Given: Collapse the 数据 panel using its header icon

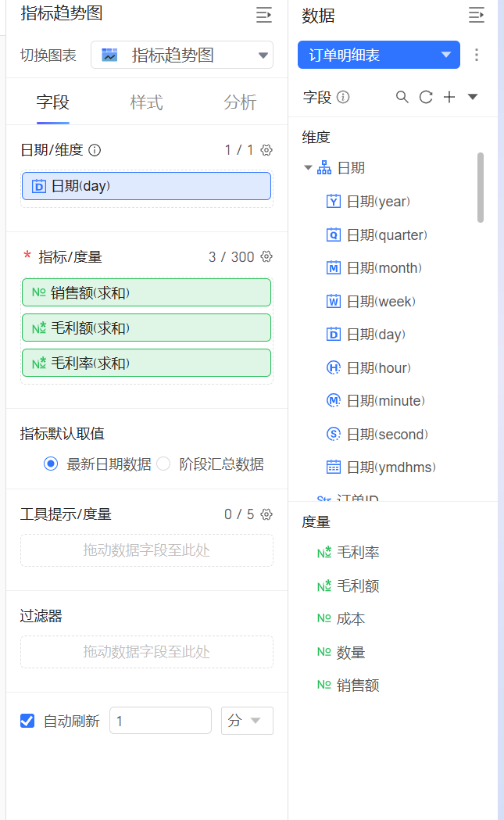Looking at the screenshot, I should coord(476,14).
